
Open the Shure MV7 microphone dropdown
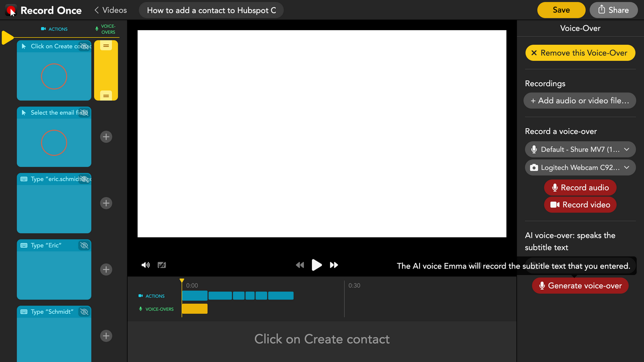(x=581, y=149)
